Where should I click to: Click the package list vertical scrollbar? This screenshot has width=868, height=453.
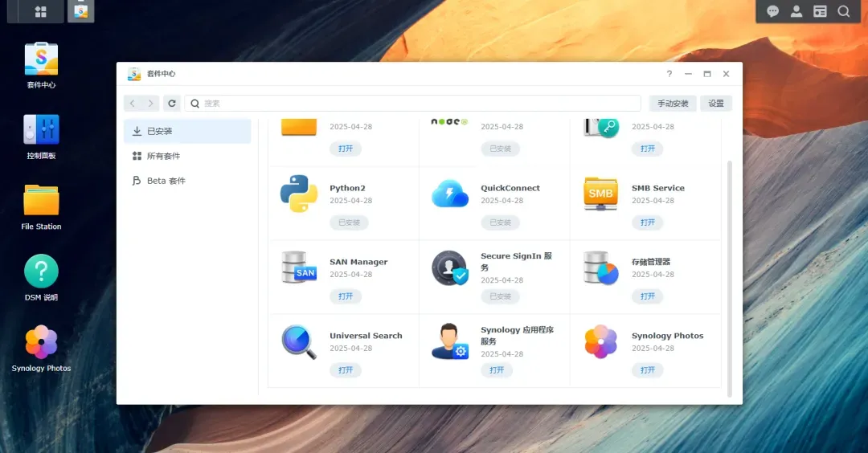(x=730, y=279)
